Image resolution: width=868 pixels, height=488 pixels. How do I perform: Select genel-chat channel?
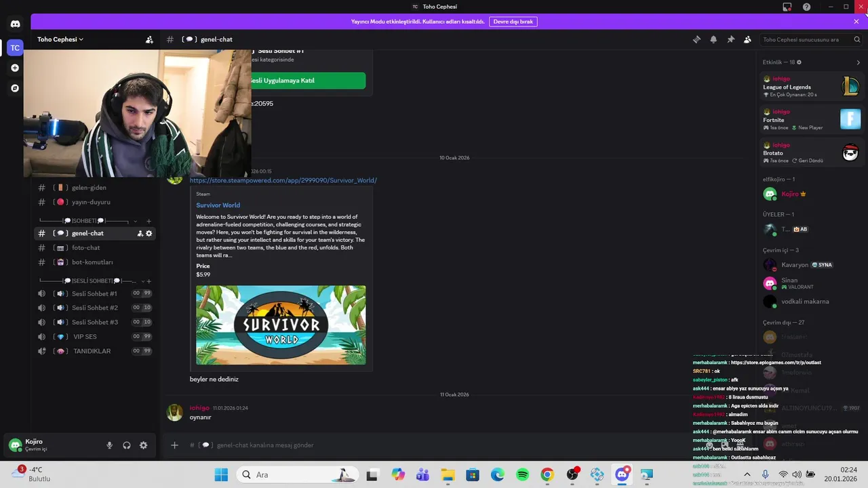(x=95, y=233)
